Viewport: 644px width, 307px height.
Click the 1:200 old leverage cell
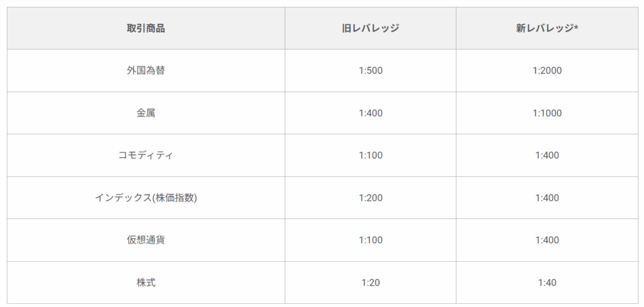click(x=370, y=198)
